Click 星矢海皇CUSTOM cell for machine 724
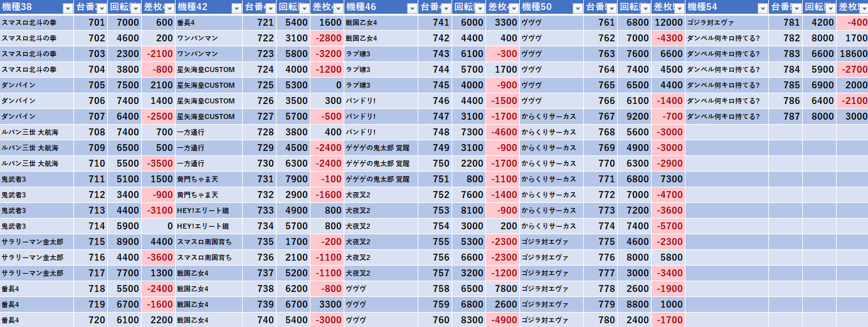868x327 pixels. click(x=209, y=70)
